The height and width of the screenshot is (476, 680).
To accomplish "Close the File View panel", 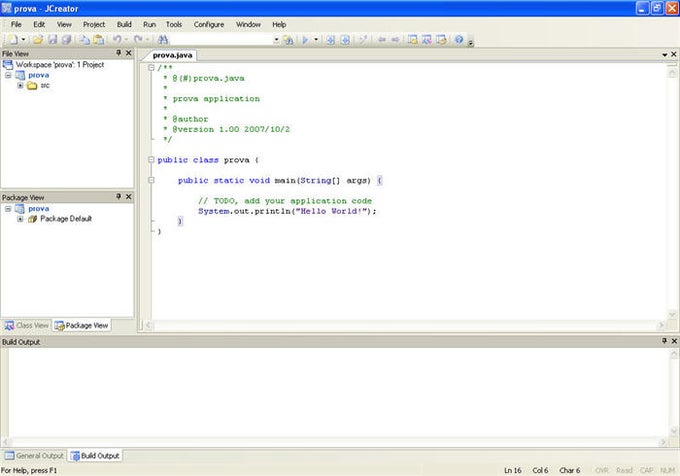I will pos(128,53).
